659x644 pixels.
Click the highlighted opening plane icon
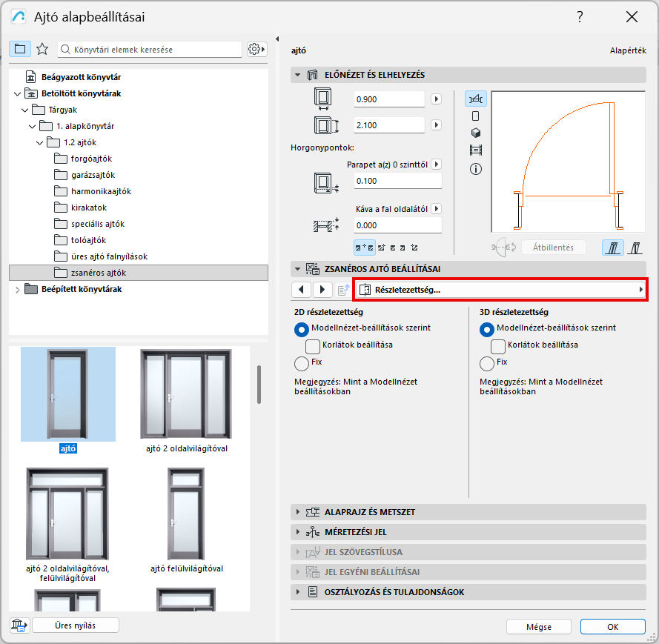613,248
